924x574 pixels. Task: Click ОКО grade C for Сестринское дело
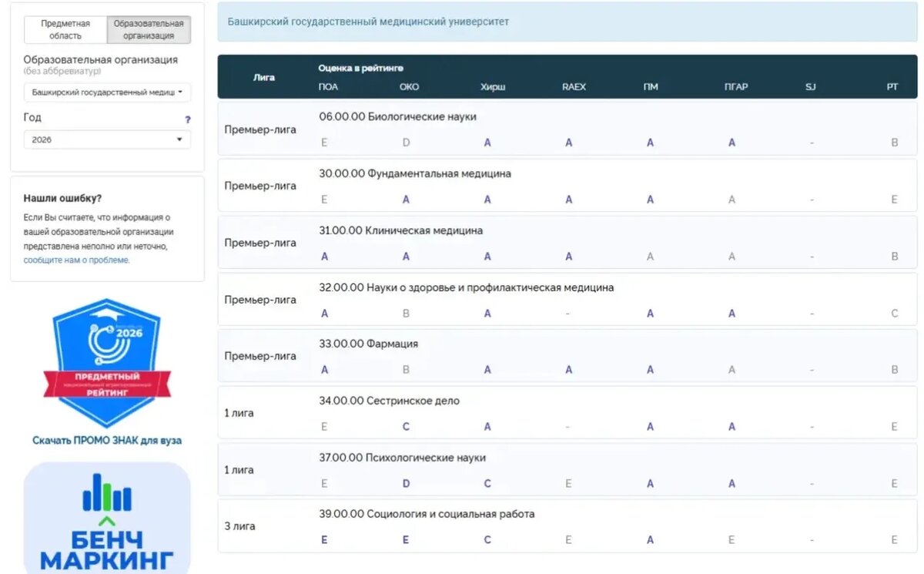coord(406,427)
